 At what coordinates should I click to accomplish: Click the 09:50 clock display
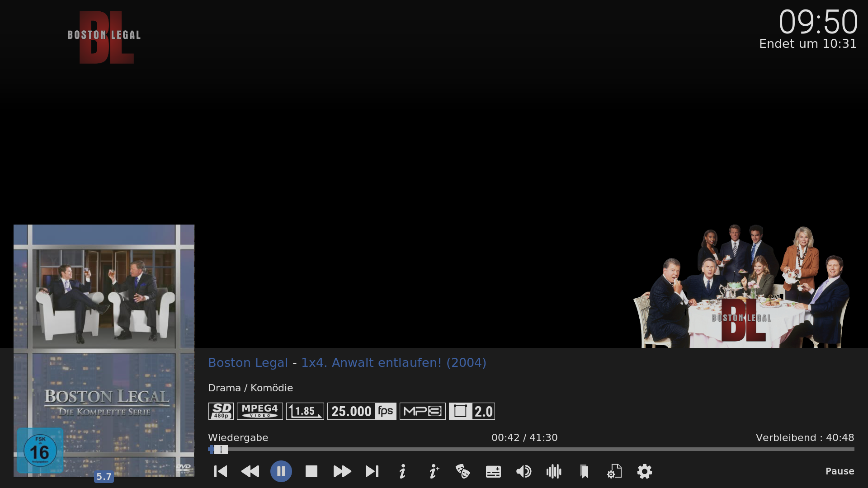click(x=818, y=22)
